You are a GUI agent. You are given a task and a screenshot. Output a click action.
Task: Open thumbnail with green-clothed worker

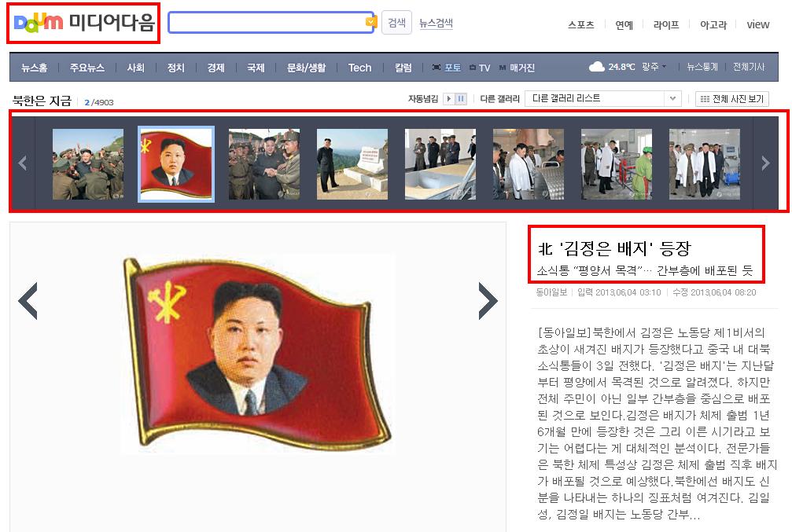(x=617, y=164)
